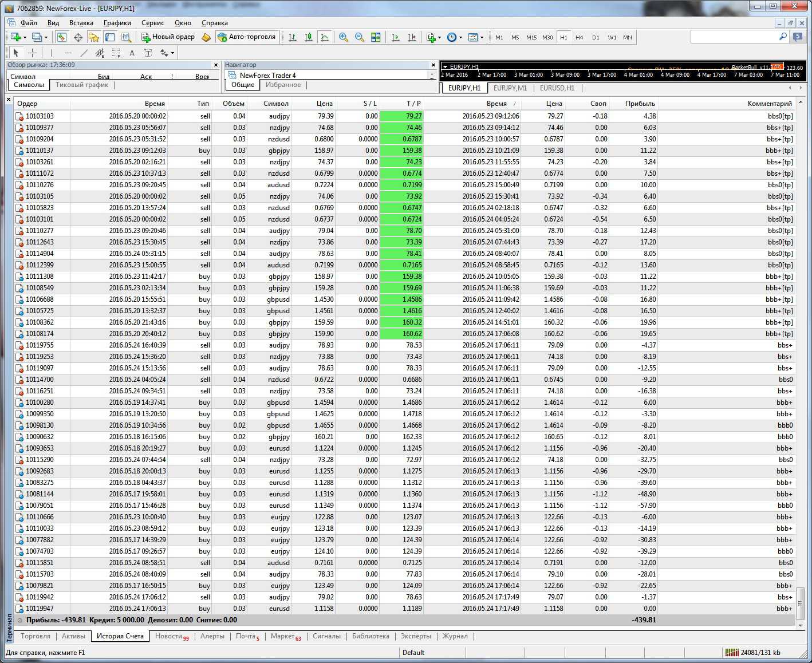Select the Crosshair cursor tool

tap(33, 53)
